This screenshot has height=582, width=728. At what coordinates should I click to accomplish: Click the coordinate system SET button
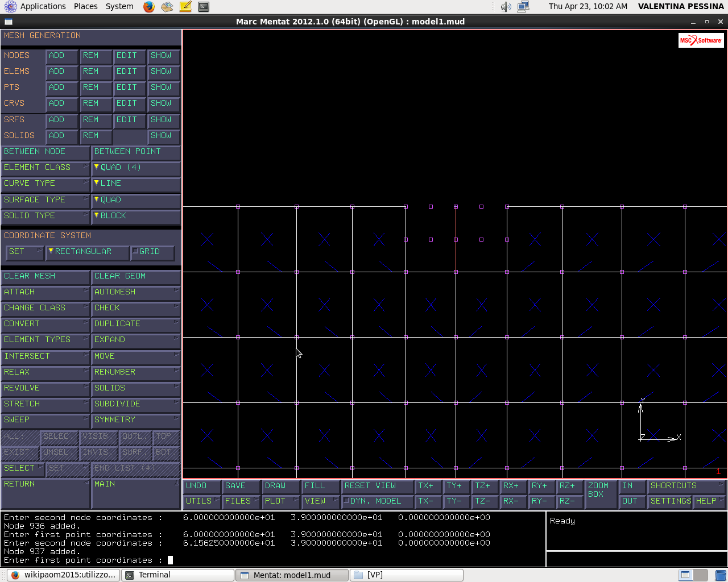[24, 252]
